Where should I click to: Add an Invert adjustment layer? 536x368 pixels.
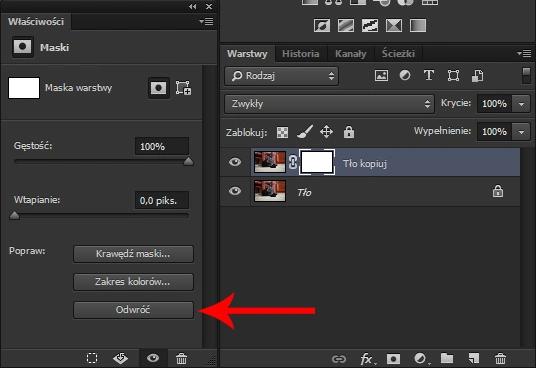322,25
